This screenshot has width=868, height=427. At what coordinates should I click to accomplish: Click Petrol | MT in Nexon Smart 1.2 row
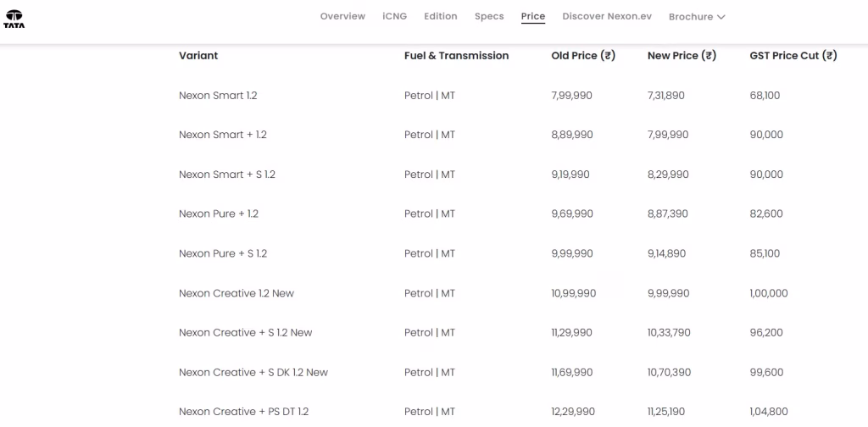[x=430, y=95]
